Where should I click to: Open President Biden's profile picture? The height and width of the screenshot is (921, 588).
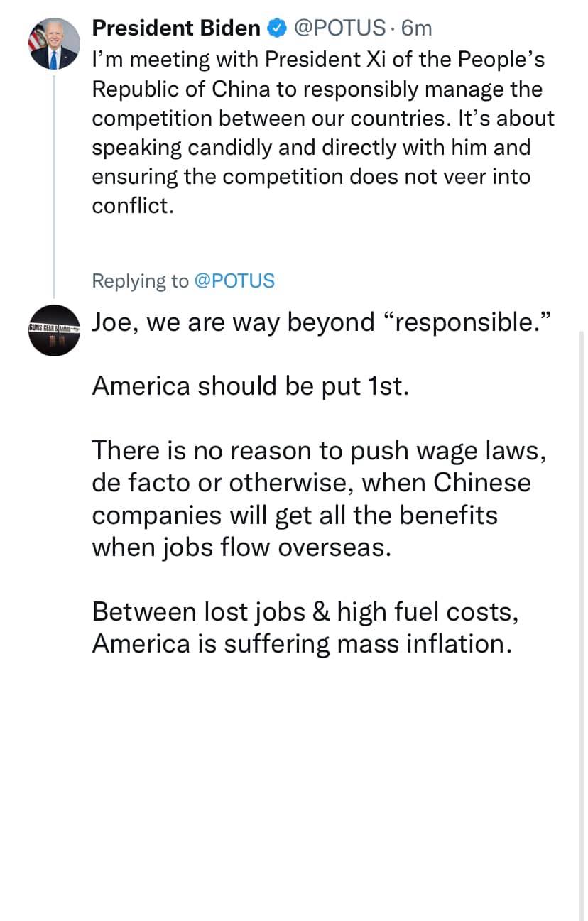(53, 44)
